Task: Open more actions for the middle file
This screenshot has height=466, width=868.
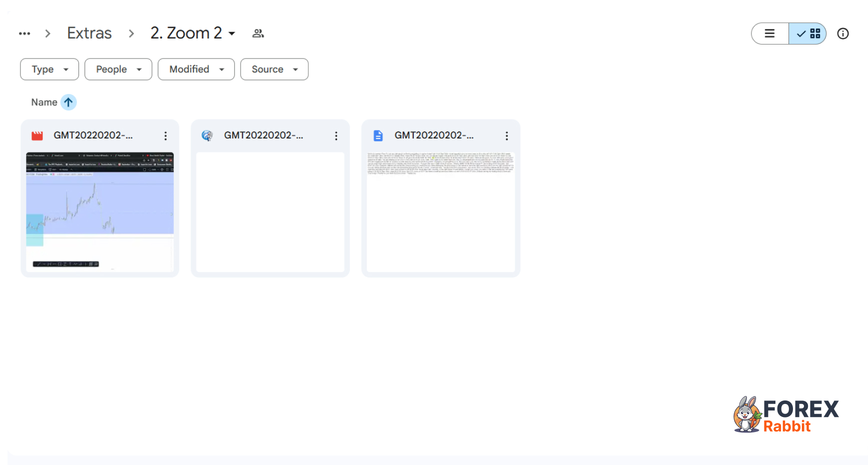Action: coord(336,136)
